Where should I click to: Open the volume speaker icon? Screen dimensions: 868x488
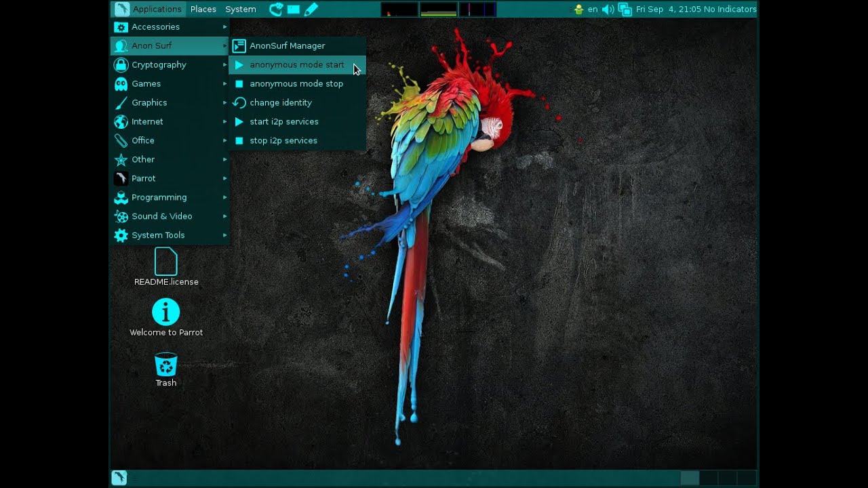(608, 9)
